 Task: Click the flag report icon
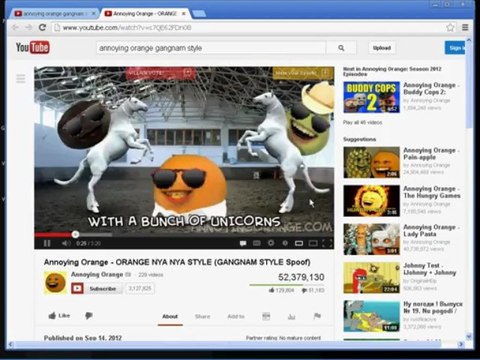[x=317, y=316]
